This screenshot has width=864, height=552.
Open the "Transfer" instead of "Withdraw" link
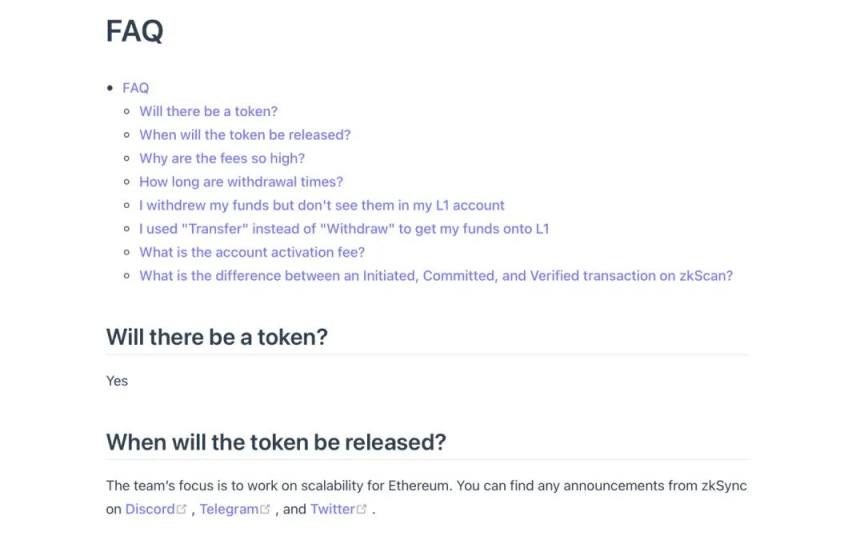(x=344, y=229)
